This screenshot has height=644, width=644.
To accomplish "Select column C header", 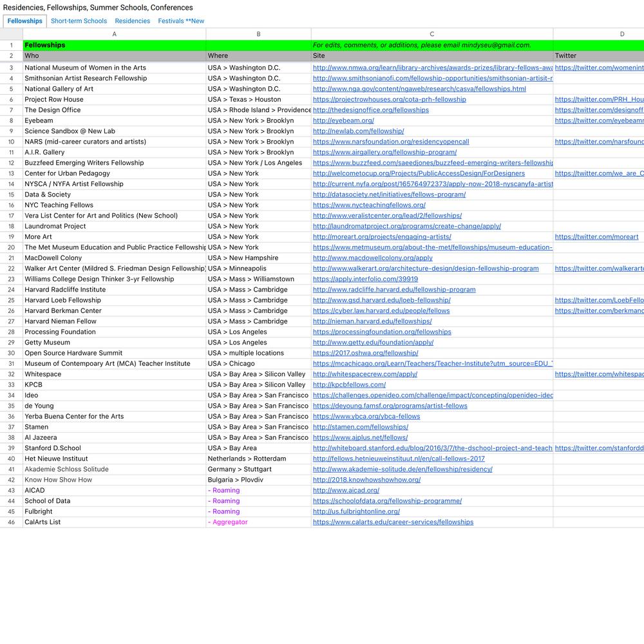I will coord(432,34).
